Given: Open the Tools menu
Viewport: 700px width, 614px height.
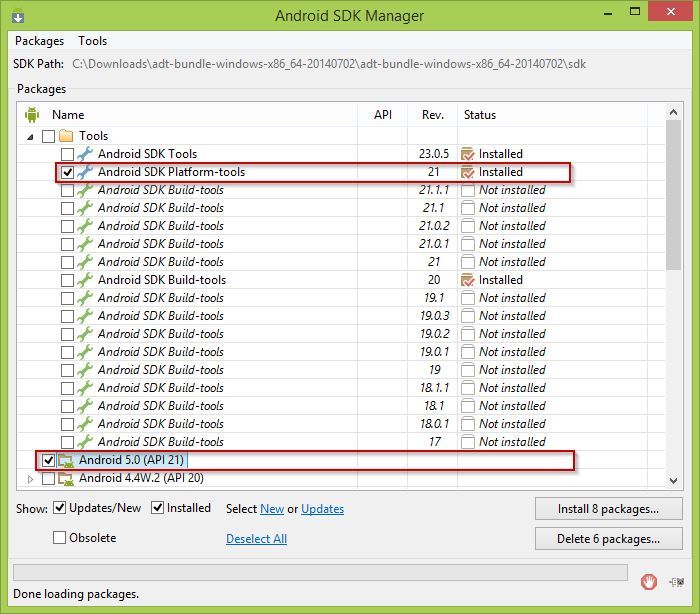Looking at the screenshot, I should (92, 41).
